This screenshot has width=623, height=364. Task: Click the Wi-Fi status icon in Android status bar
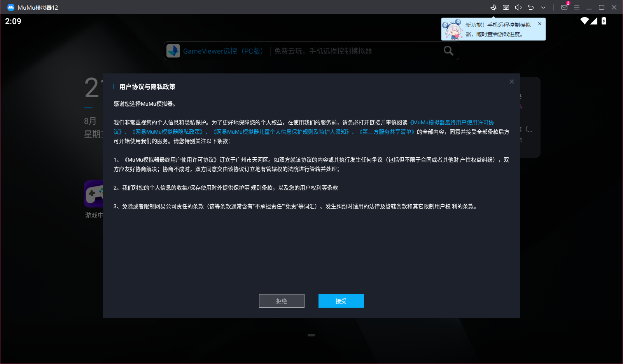(x=584, y=21)
